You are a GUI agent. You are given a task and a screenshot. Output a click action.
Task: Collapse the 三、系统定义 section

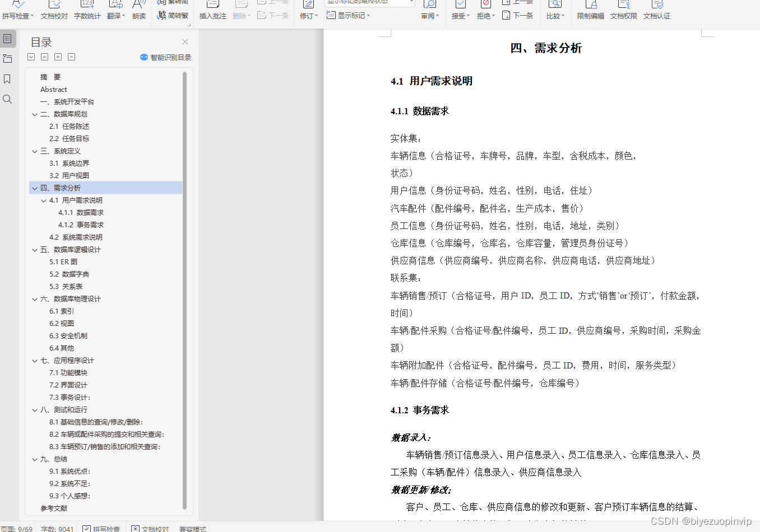(35, 151)
